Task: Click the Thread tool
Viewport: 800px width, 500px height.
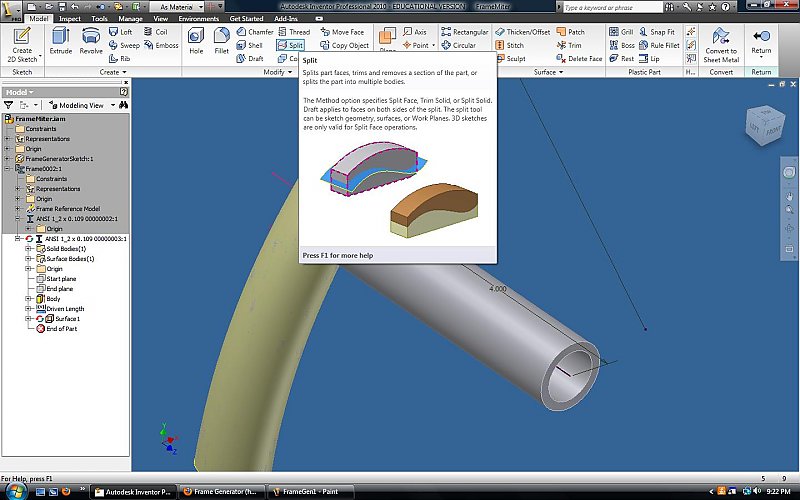Action: tap(294, 32)
